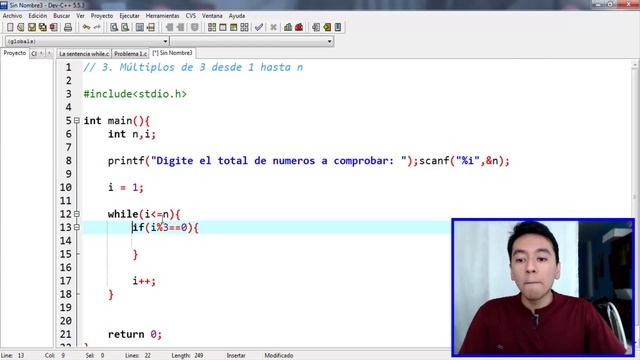Open the Edición menu

(x=38, y=16)
